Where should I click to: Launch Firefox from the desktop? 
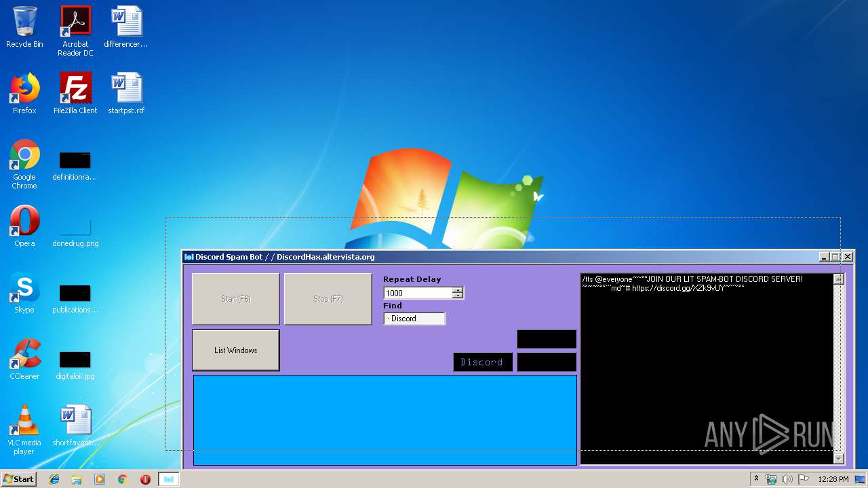click(24, 94)
